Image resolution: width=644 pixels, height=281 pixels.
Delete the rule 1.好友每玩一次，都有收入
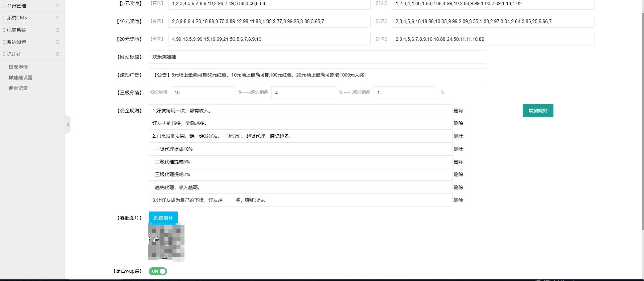[458, 111]
